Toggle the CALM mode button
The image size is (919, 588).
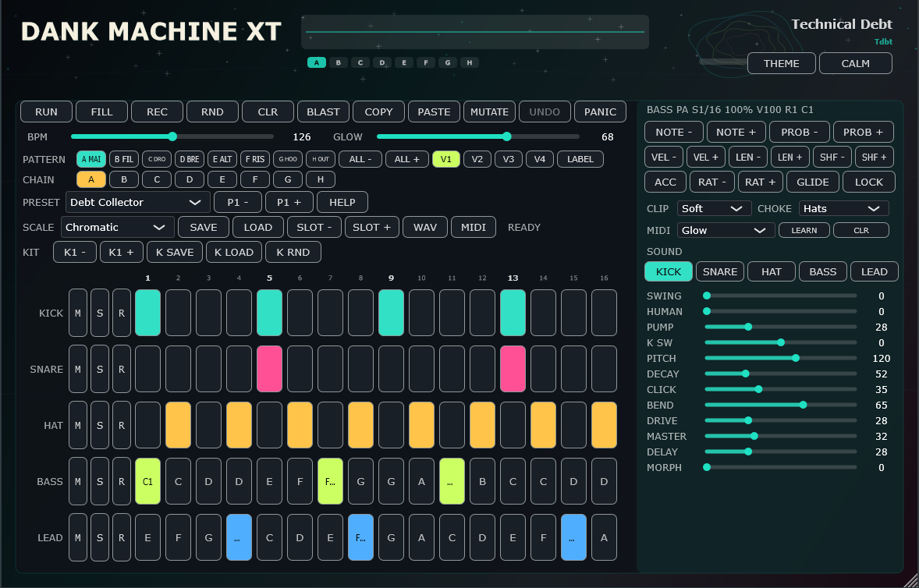[x=856, y=63]
